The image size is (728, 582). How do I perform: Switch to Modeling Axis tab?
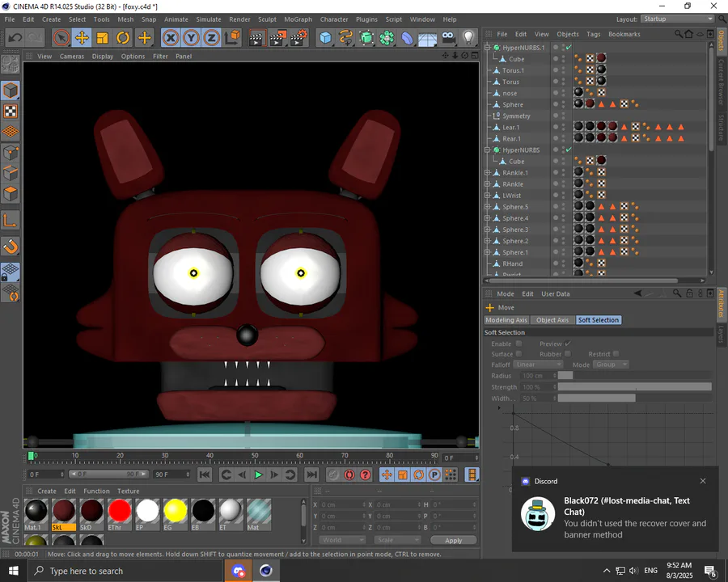(506, 320)
